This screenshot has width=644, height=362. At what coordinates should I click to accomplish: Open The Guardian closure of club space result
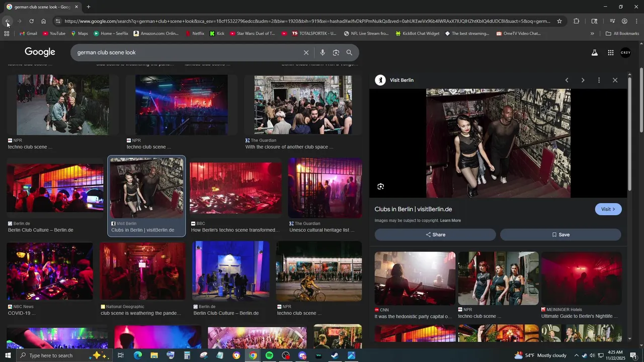(303, 105)
